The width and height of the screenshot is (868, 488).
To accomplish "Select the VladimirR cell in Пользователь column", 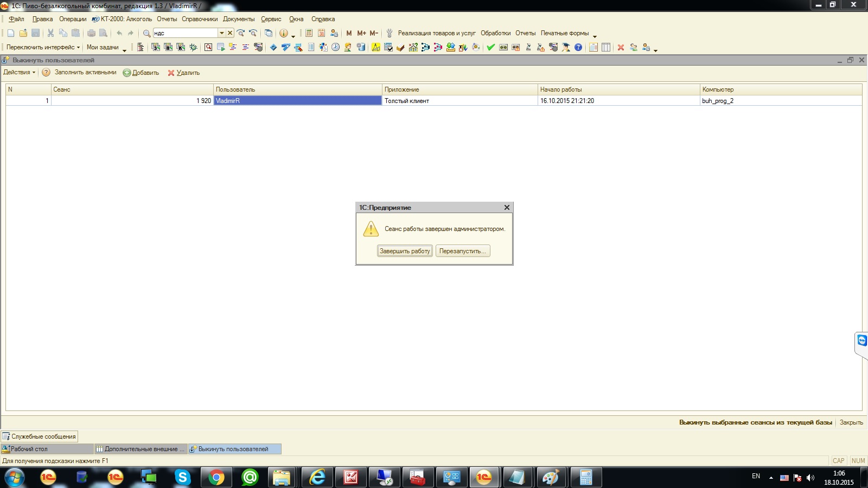I will click(298, 101).
